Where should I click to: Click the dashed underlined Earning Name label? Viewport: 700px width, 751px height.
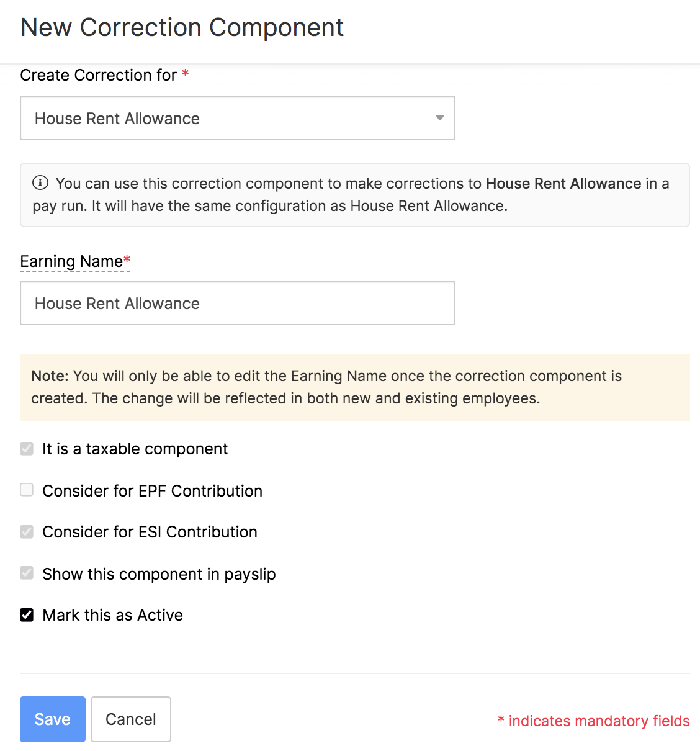pyautogui.click(x=70, y=261)
